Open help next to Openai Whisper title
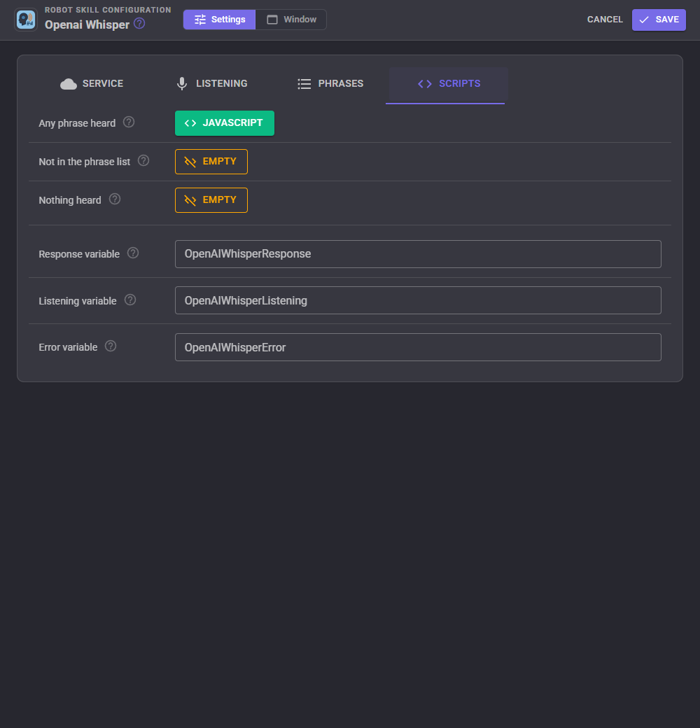 click(x=139, y=23)
